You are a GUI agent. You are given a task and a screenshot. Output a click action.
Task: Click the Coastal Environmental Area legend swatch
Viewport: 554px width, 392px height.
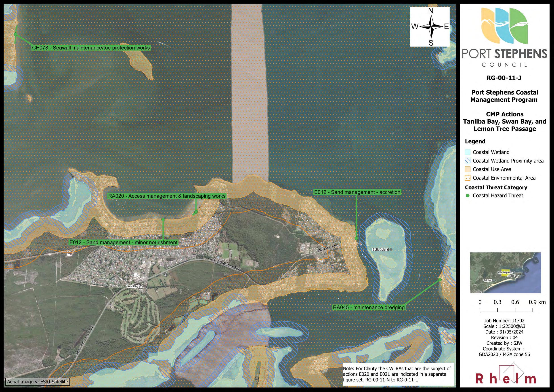point(468,178)
